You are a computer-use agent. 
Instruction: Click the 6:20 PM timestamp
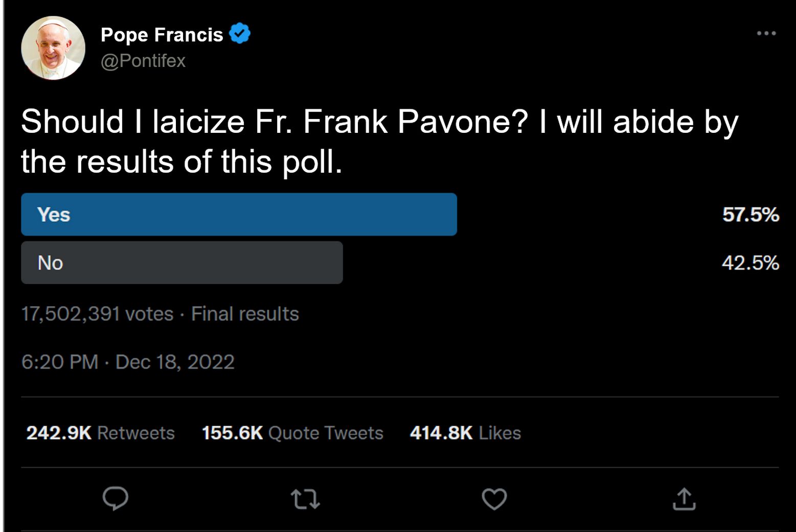tap(60, 362)
